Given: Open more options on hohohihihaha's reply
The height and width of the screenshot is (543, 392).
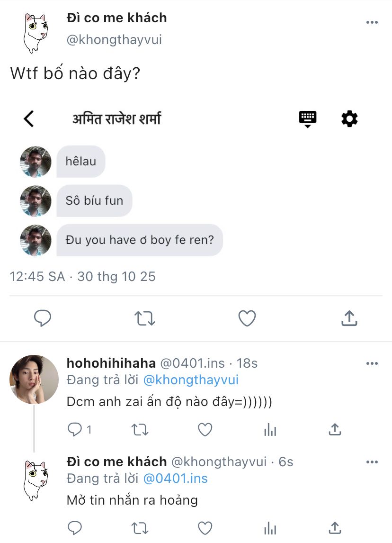Looking at the screenshot, I should pyautogui.click(x=372, y=363).
